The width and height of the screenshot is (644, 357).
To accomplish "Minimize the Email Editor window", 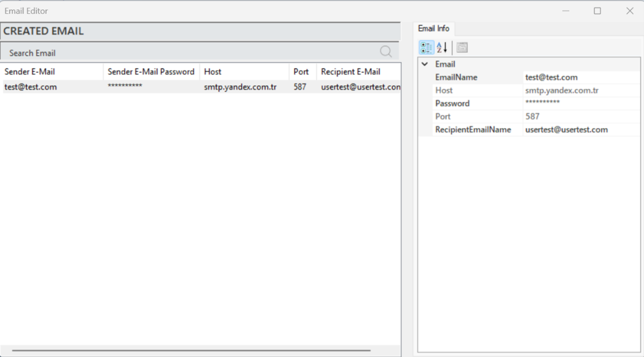I will coord(566,11).
